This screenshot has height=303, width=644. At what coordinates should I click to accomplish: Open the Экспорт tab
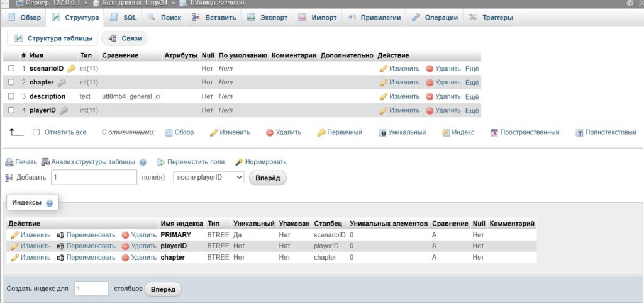coord(267,18)
